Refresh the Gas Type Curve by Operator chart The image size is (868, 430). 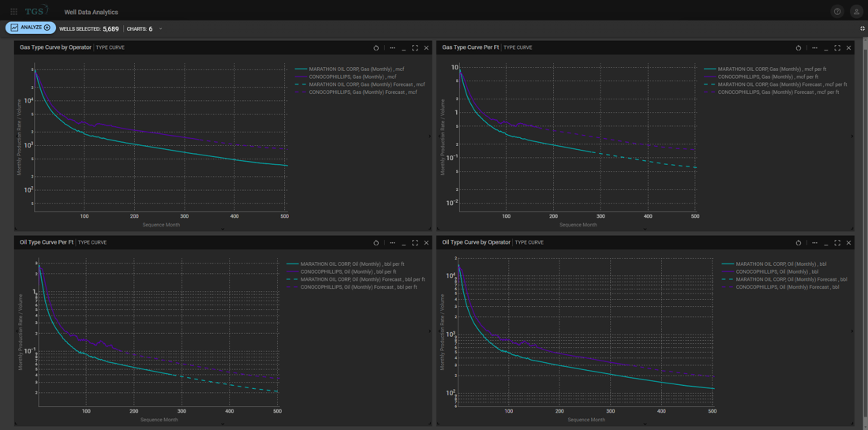[376, 48]
